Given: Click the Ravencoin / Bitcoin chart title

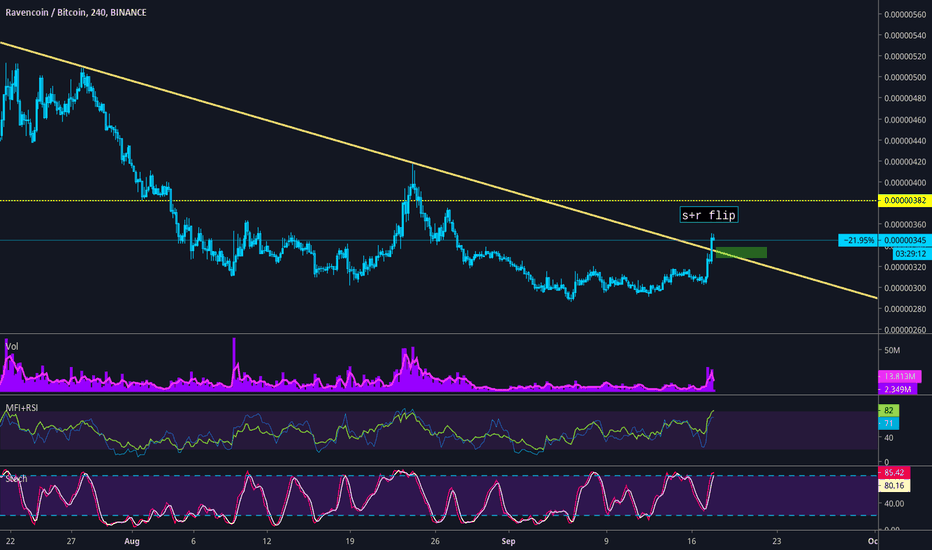Looking at the screenshot, I should pyautogui.click(x=75, y=12).
